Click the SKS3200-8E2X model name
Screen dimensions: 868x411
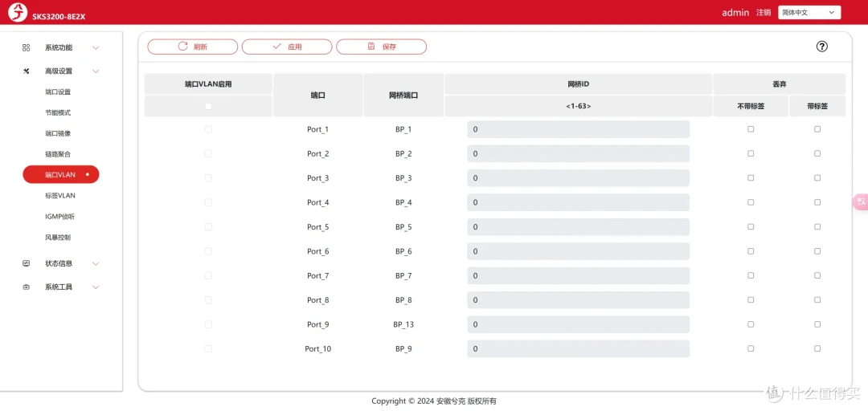tap(59, 16)
